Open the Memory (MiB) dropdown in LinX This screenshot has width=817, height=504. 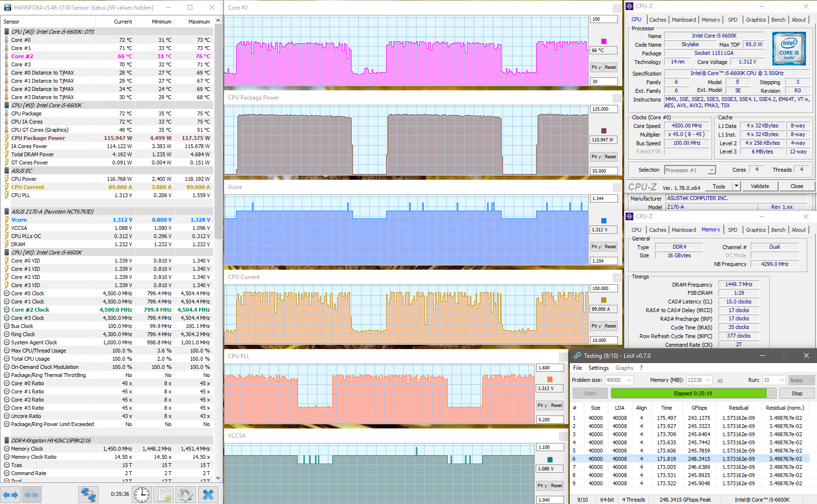pyautogui.click(x=708, y=380)
